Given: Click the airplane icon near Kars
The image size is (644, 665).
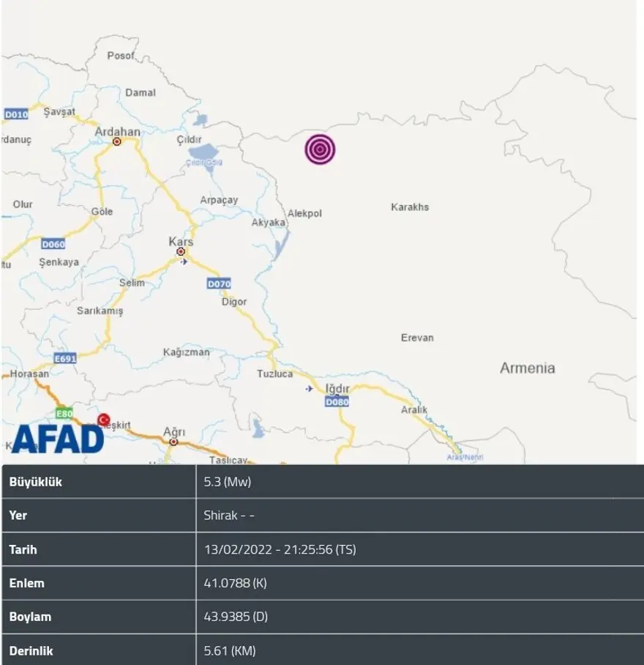Looking at the screenshot, I should point(184,261).
